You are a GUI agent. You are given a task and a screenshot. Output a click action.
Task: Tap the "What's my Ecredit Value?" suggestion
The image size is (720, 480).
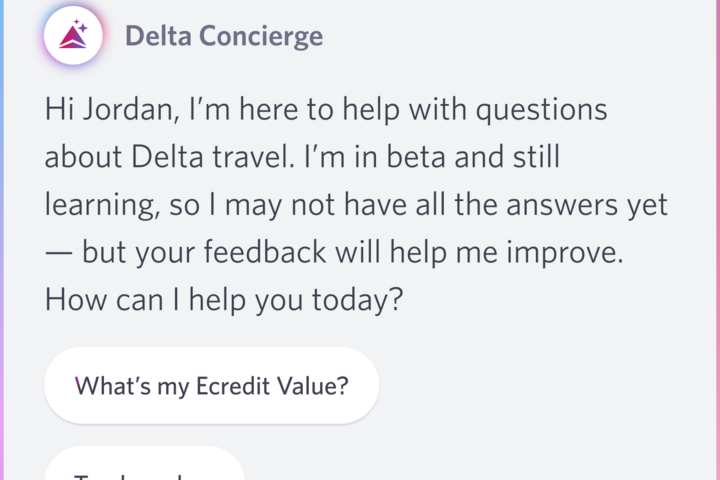point(211,385)
